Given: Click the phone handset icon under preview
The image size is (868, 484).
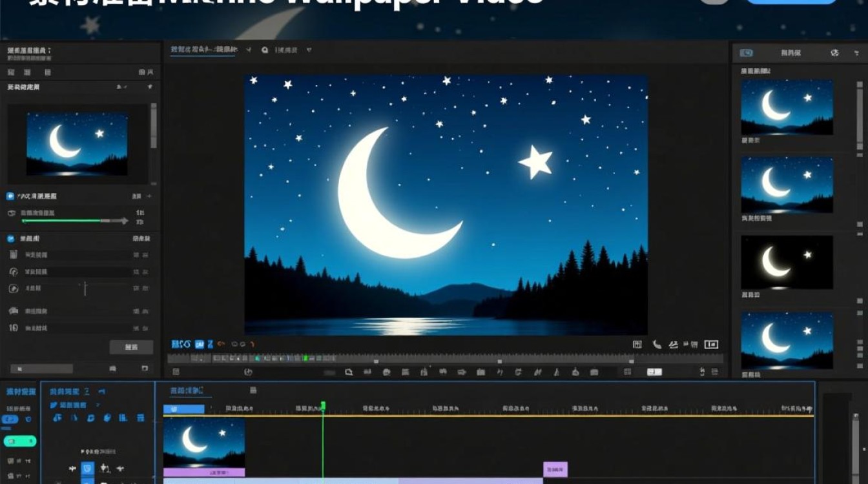Looking at the screenshot, I should click(x=657, y=345).
